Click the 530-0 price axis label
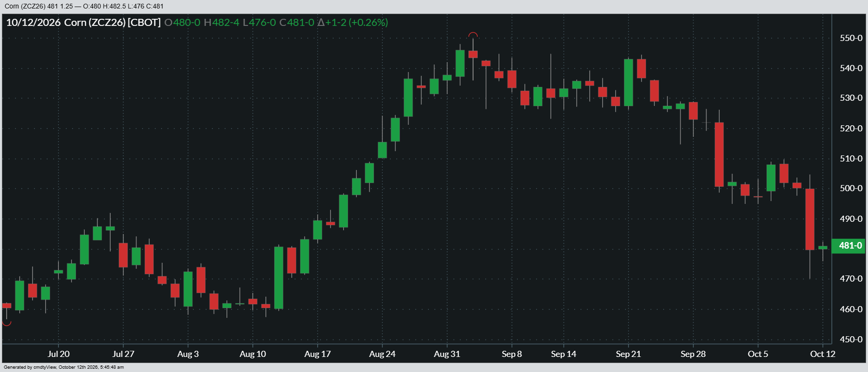This screenshot has height=372, width=868. click(851, 98)
